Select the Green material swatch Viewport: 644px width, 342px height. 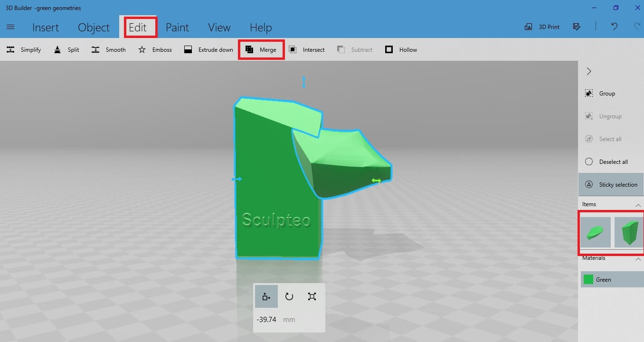pos(588,280)
